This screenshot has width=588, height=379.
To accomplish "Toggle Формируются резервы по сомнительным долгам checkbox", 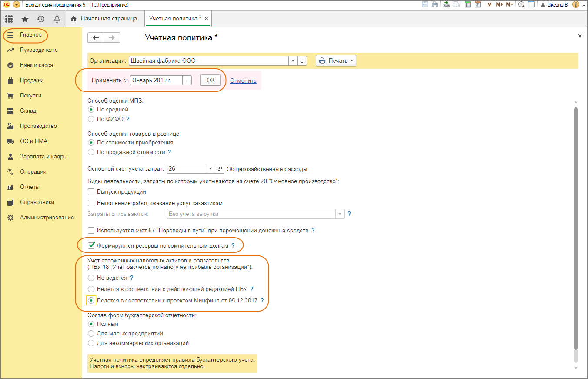I will (91, 246).
